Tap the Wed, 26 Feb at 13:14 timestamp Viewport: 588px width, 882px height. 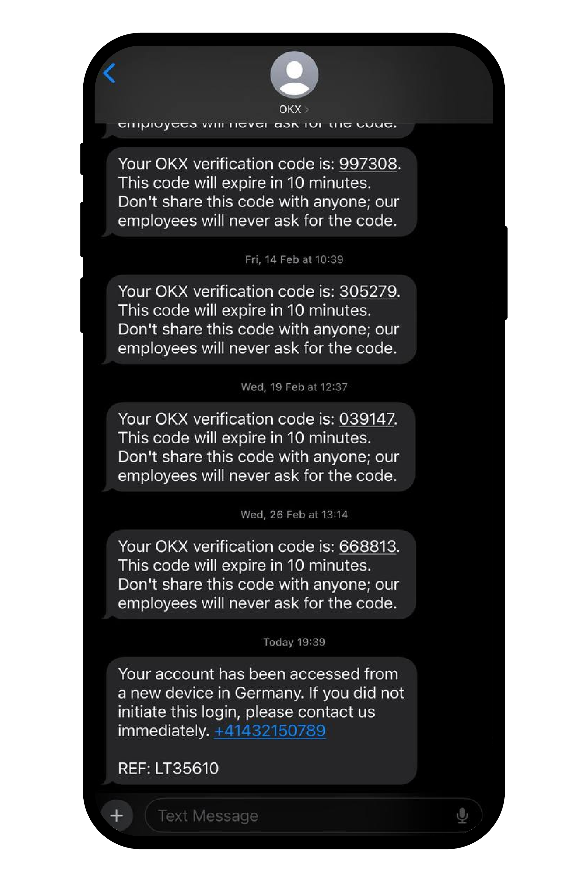point(294,514)
